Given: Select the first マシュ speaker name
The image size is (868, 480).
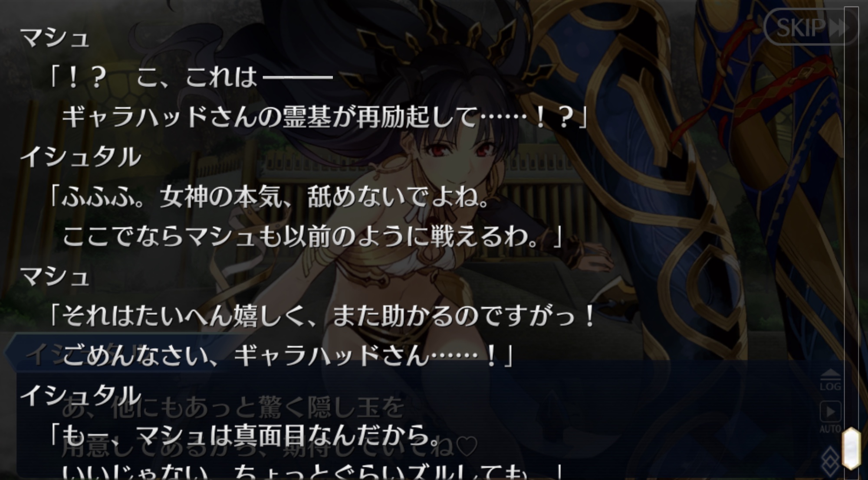Looking at the screenshot, I should point(54,37).
